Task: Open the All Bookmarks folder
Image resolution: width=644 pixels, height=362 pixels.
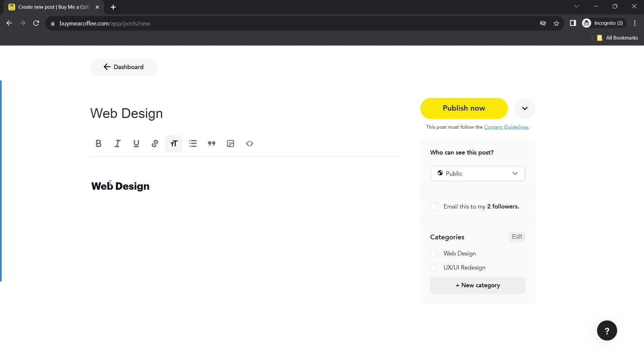Action: coord(618,38)
